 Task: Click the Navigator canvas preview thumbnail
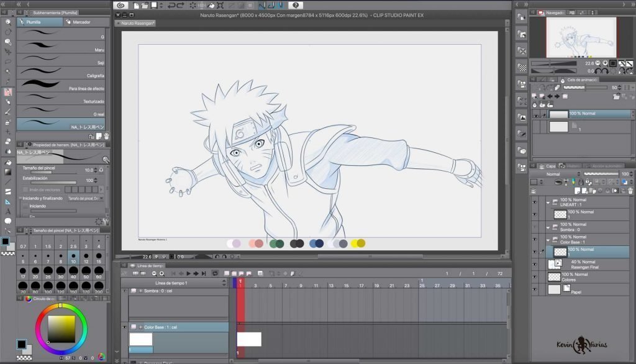581,37
